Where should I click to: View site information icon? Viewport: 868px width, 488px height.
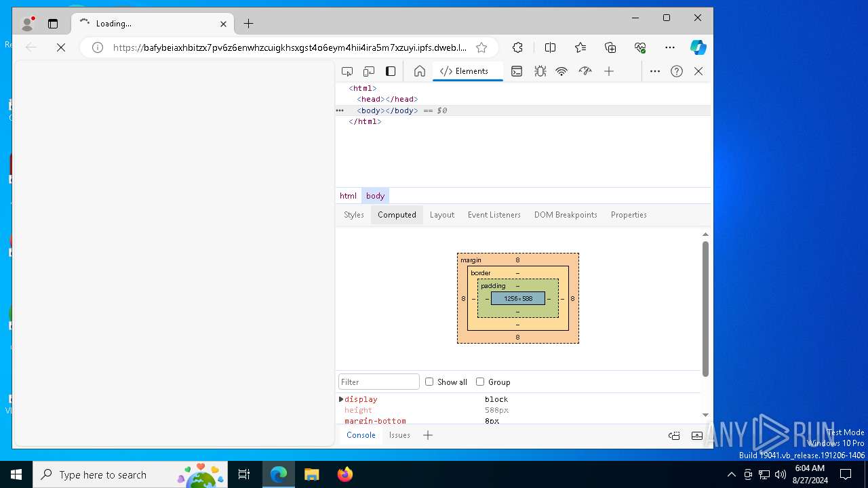point(98,47)
